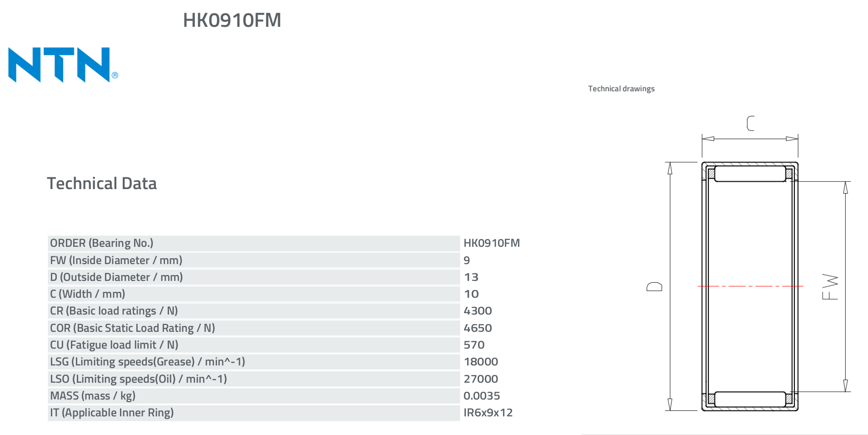
Task: Click the top roller in the drawing
Action: click(x=750, y=174)
